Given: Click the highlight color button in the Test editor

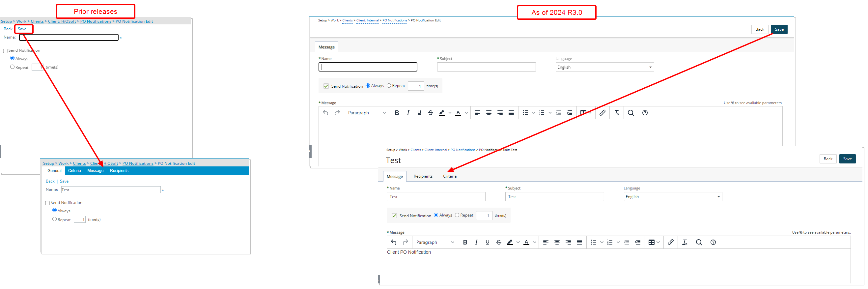Looking at the screenshot, I should 510,242.
